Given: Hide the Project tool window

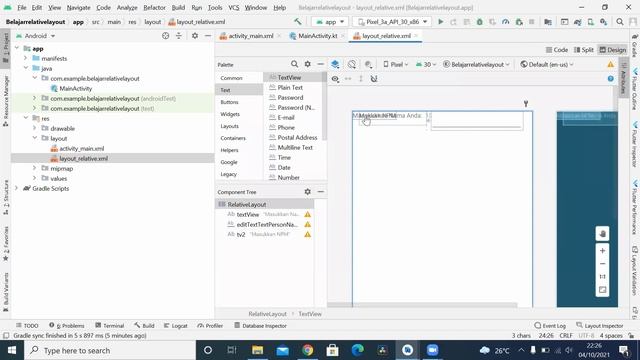Looking at the screenshot, I should (x=208, y=36).
